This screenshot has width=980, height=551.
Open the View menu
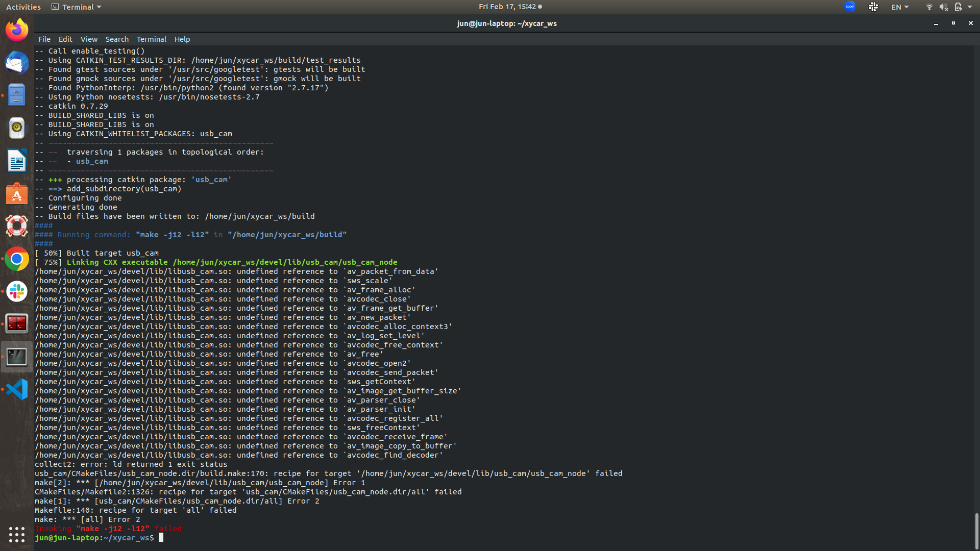pyautogui.click(x=89, y=39)
